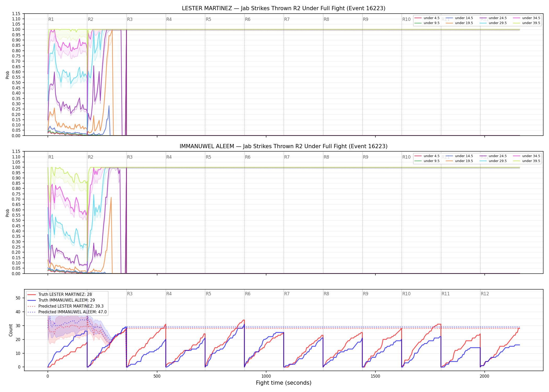Click the 'Count' y-axis label

point(11,330)
